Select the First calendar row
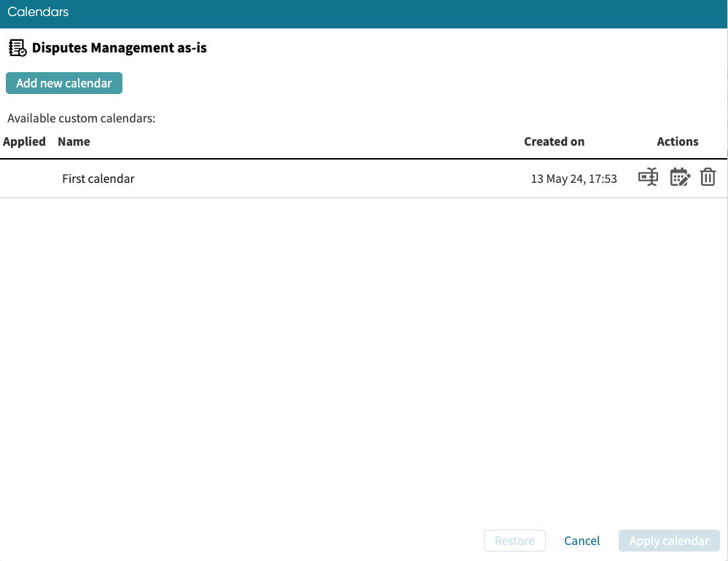The image size is (728, 561). point(291,178)
